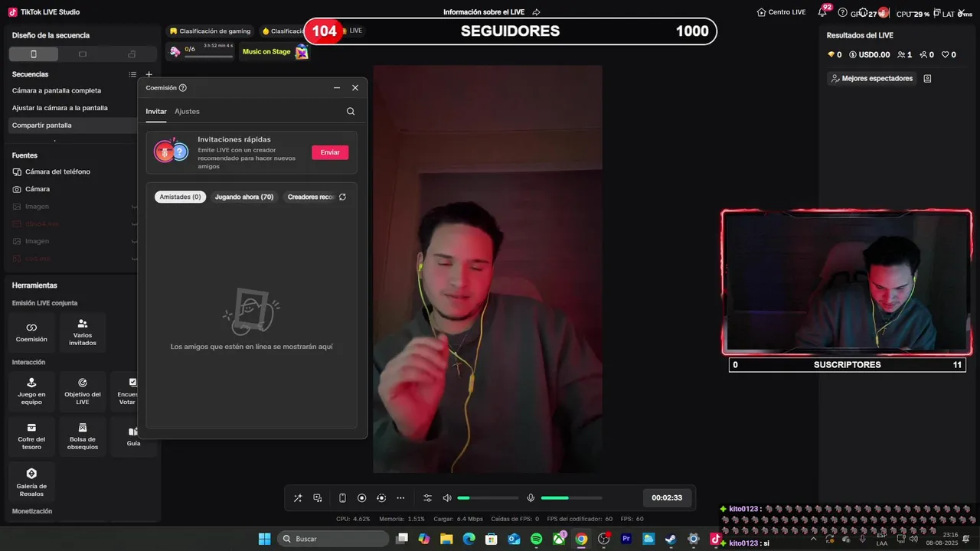Search creators in Coemisión panel

click(x=351, y=111)
